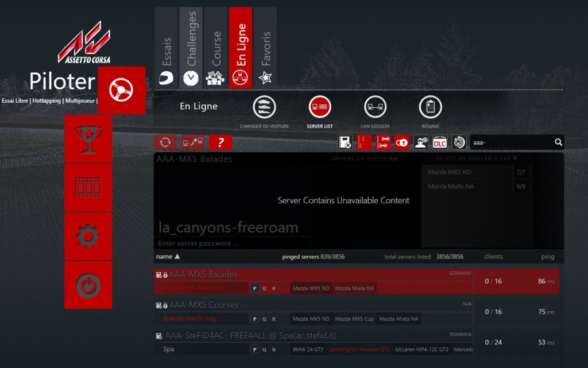Toggle the timed session filter icon
Viewport: 588px width, 368px height.
click(x=459, y=142)
